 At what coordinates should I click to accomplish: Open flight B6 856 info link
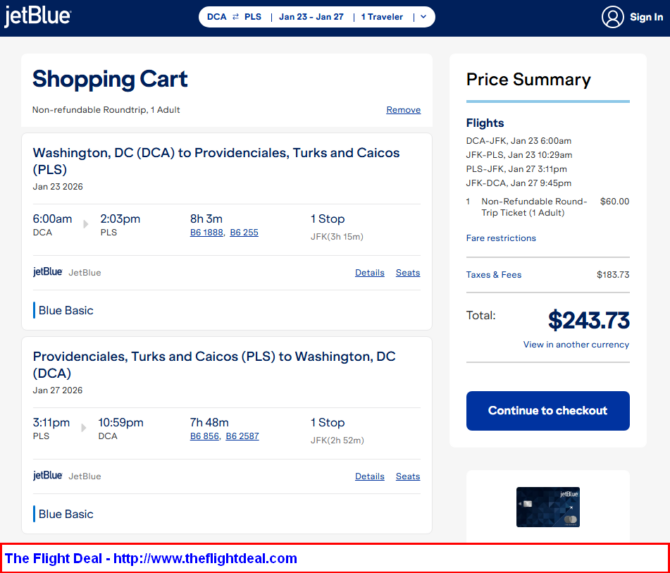(205, 436)
